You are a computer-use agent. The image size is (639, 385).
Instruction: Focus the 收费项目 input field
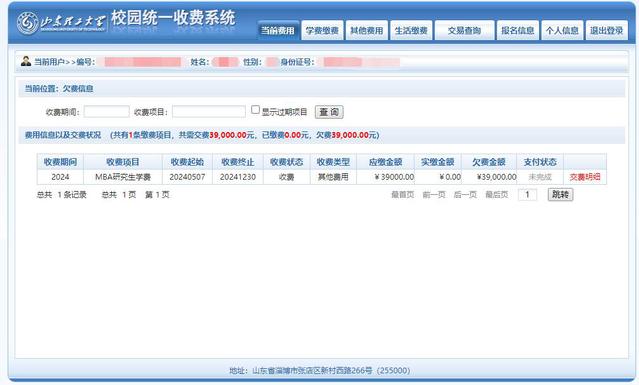coord(209,112)
